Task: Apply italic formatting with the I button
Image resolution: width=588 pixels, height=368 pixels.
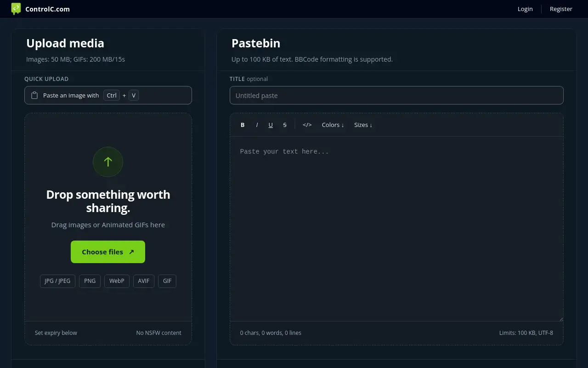Action: pyautogui.click(x=257, y=125)
